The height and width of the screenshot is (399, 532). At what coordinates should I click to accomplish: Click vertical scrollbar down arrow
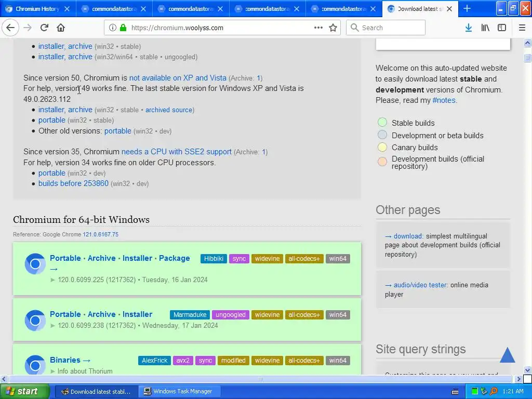527,370
